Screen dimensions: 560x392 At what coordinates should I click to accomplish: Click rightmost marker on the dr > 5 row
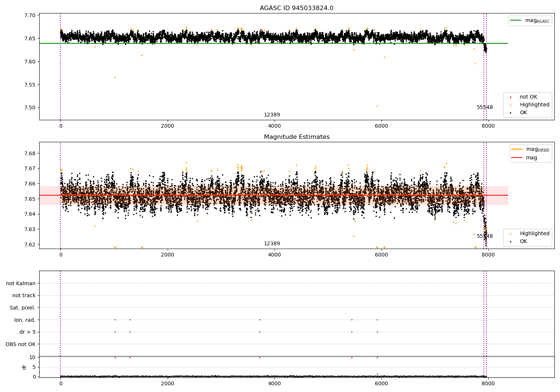[x=377, y=332]
